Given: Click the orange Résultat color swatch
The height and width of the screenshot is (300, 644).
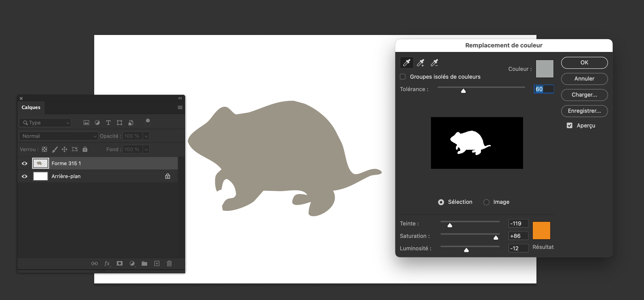Looking at the screenshot, I should (541, 230).
